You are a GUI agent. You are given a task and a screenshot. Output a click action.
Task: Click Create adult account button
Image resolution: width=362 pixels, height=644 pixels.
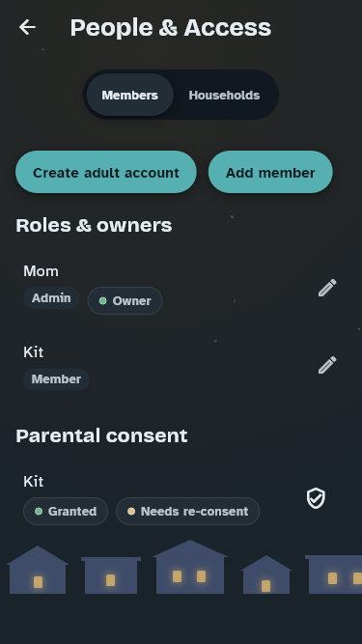pyautogui.click(x=106, y=172)
